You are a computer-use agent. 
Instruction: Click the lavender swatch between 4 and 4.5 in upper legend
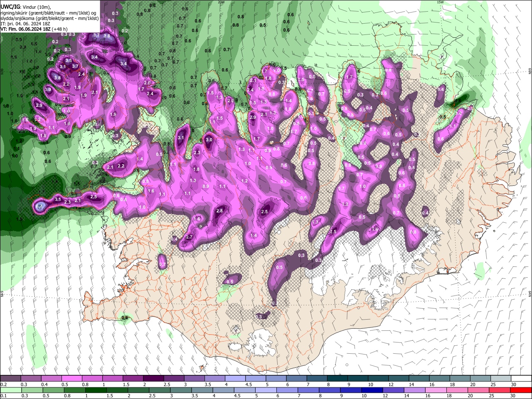[234, 379]
